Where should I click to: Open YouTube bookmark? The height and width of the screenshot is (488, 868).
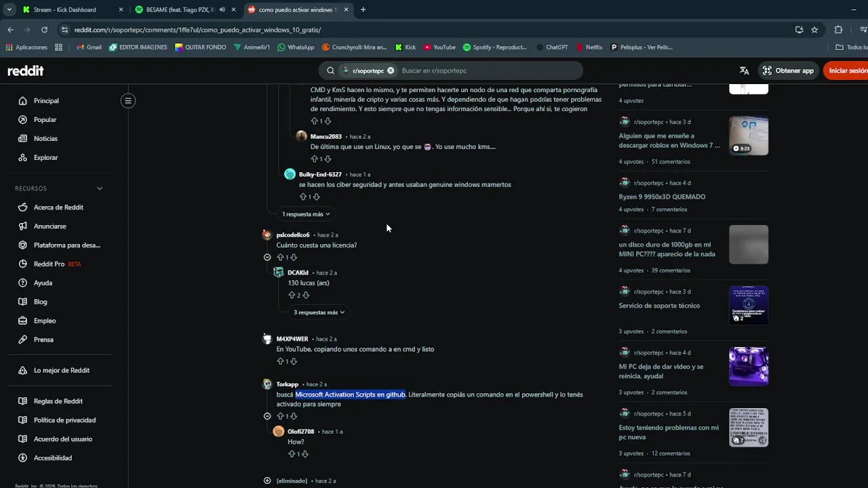pos(439,47)
